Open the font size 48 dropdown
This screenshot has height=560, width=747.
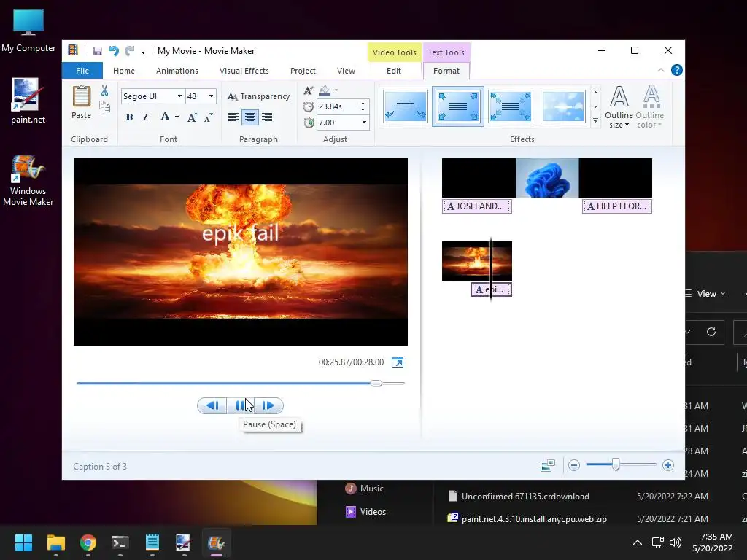click(x=211, y=96)
